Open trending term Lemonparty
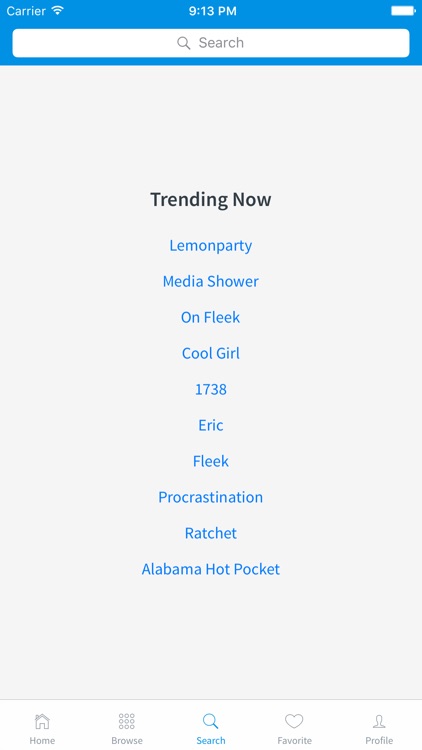Image resolution: width=422 pixels, height=750 pixels. [211, 245]
